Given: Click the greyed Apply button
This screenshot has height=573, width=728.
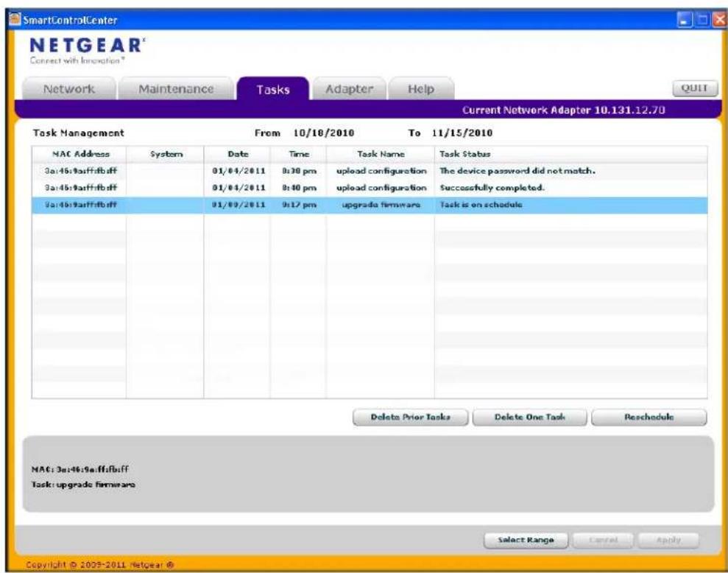Looking at the screenshot, I should pos(668,540).
